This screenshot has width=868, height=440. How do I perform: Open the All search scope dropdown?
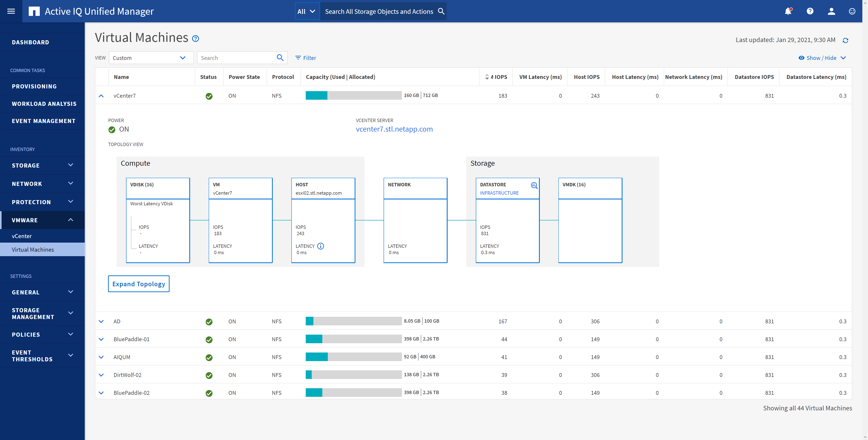click(x=307, y=12)
